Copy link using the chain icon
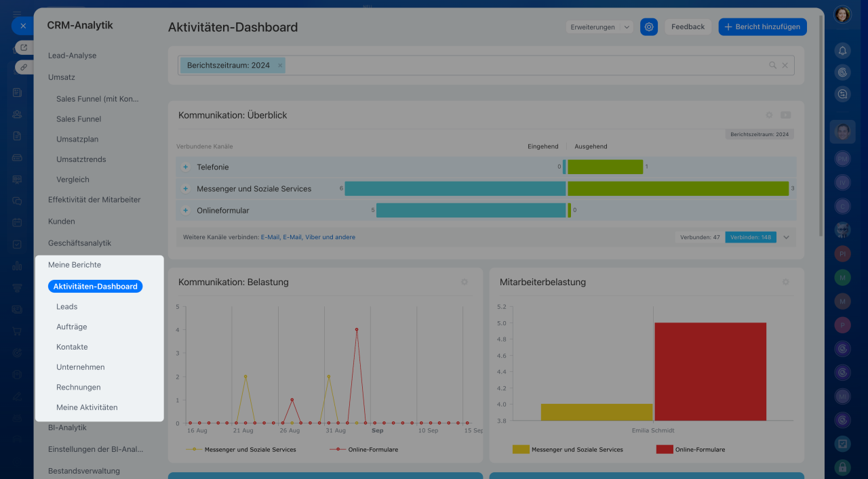Image resolution: width=868 pixels, height=479 pixels. pyautogui.click(x=24, y=67)
